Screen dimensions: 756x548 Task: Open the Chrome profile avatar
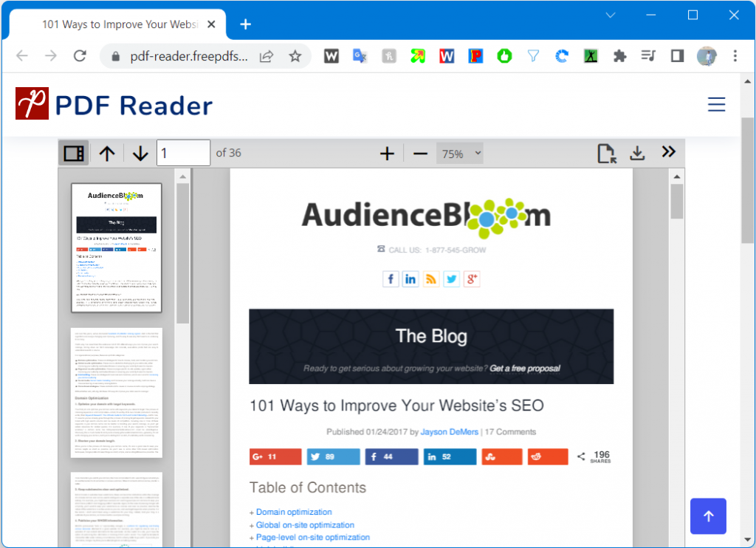(707, 56)
